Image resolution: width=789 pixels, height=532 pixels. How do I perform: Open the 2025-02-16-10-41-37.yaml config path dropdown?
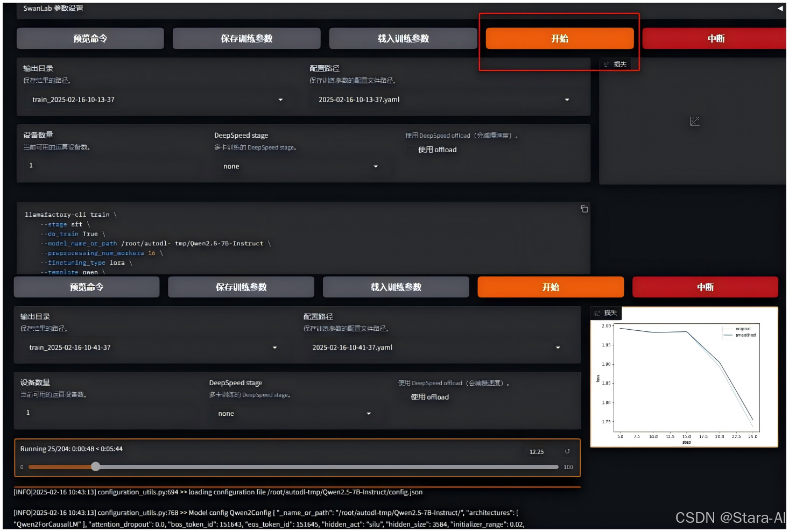[436, 347]
